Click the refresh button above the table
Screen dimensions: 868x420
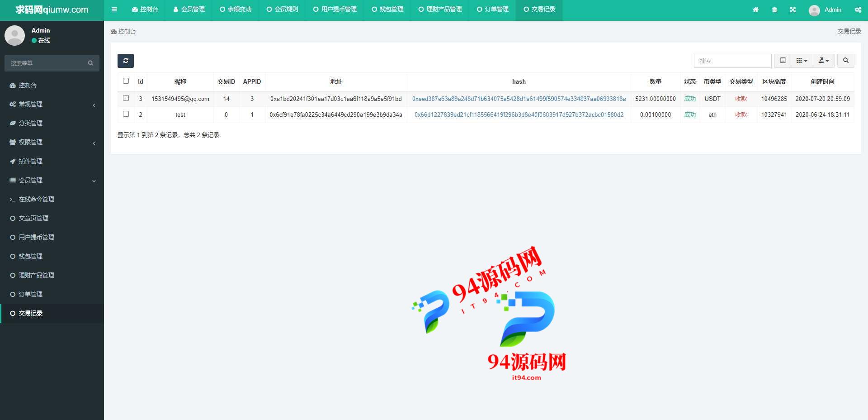point(126,61)
